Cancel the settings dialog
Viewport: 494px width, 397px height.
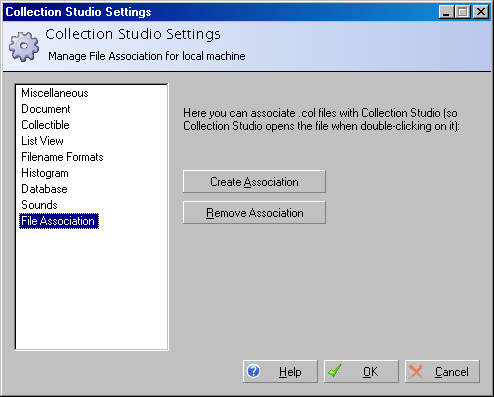(x=442, y=371)
